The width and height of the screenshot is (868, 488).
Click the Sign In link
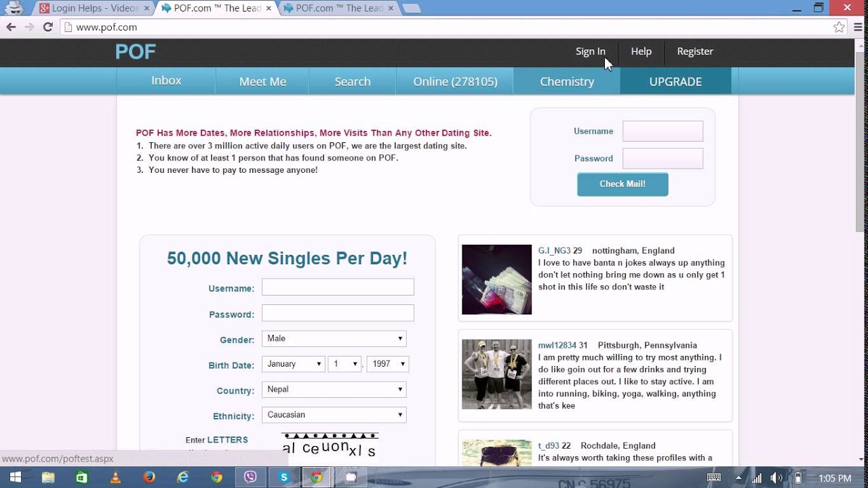[x=590, y=52]
